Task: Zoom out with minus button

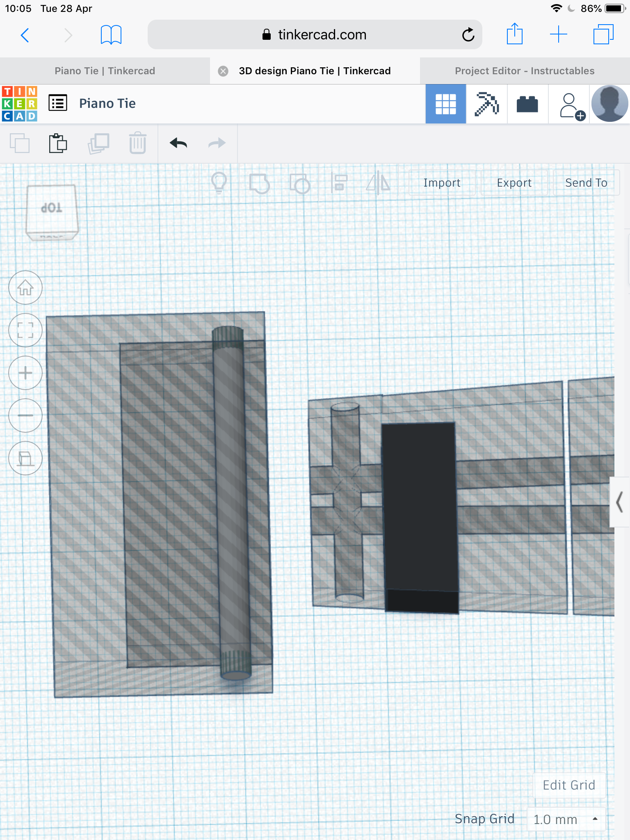Action: coord(25,415)
